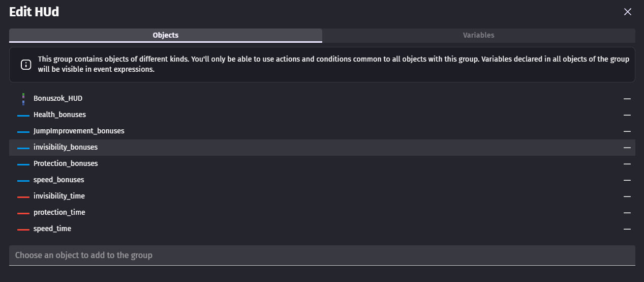
Task: Remove JumpImprovement_bonuses using its minus icon
Action: [x=627, y=131]
